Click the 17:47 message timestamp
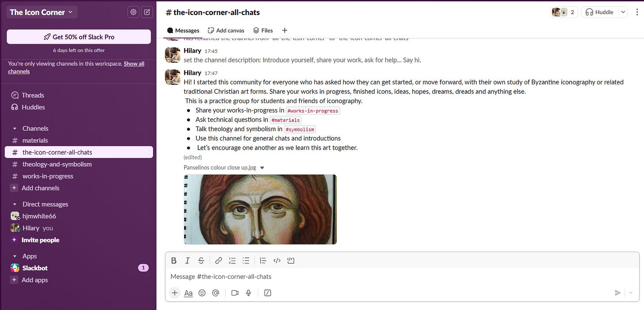The image size is (644, 310). point(211,73)
